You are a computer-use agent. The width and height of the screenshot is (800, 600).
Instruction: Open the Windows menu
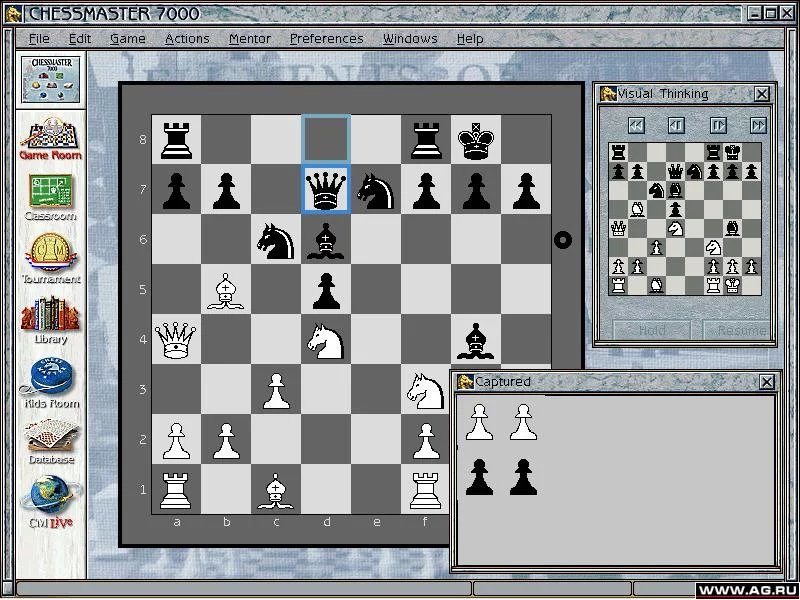pos(410,39)
